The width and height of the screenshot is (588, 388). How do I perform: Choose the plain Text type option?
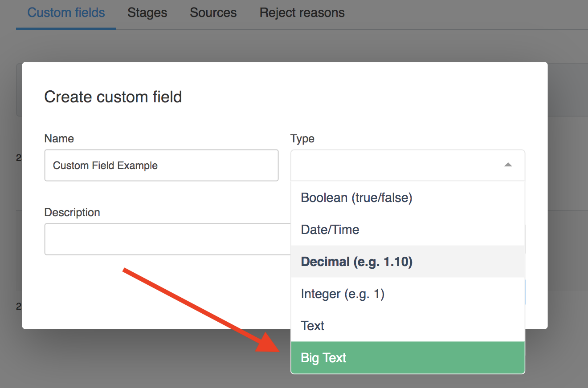[x=313, y=326]
